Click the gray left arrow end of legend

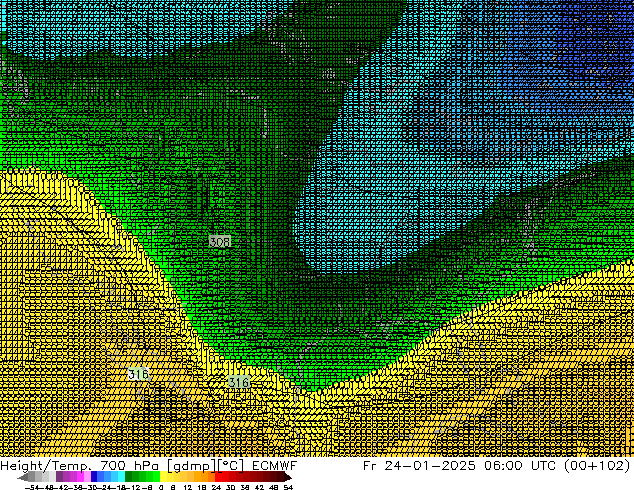23,477
